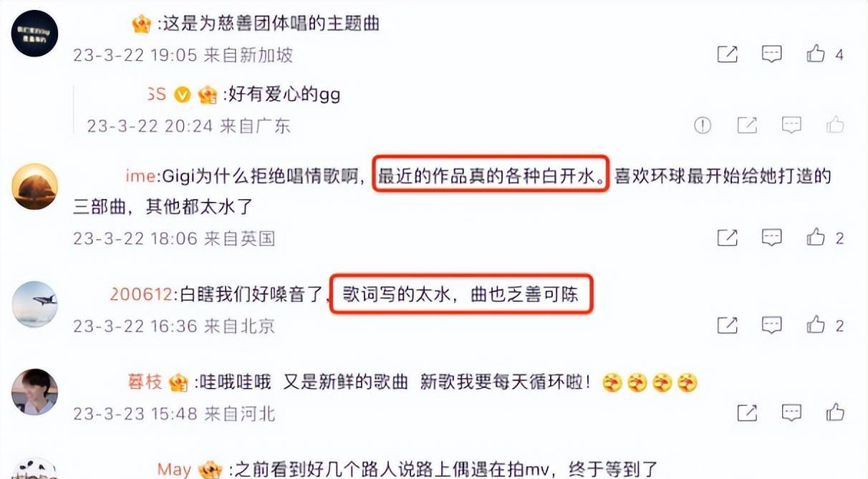
Task: Repost the comment from 北京
Action: click(x=727, y=325)
